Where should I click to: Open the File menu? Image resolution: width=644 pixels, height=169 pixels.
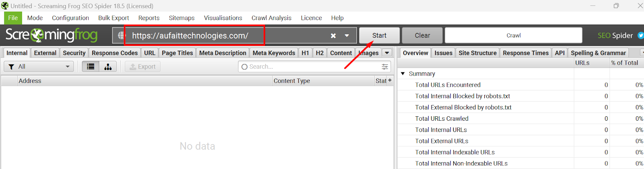tap(13, 18)
